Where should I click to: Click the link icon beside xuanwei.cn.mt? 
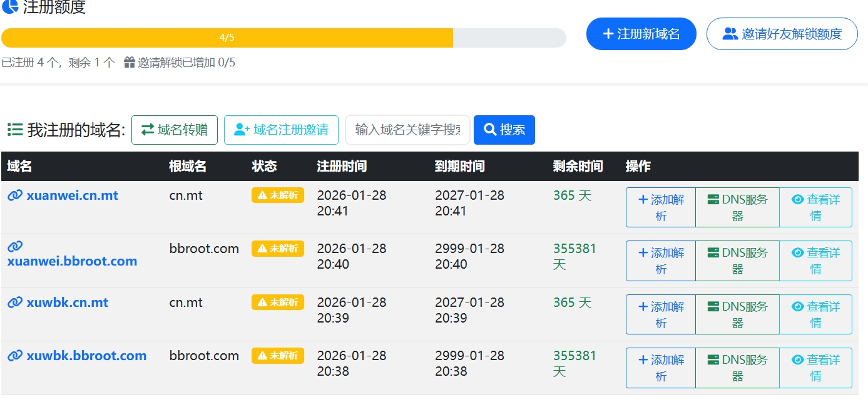pos(15,195)
